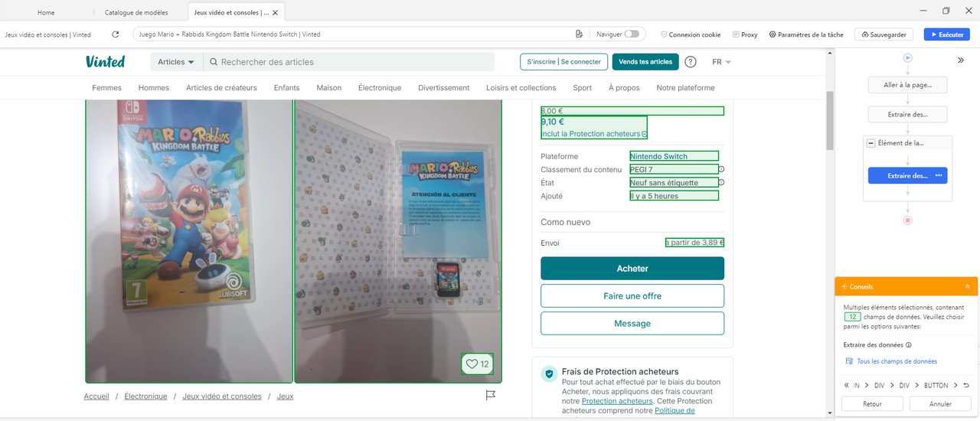Click the page icon inside URL bar

click(580, 34)
